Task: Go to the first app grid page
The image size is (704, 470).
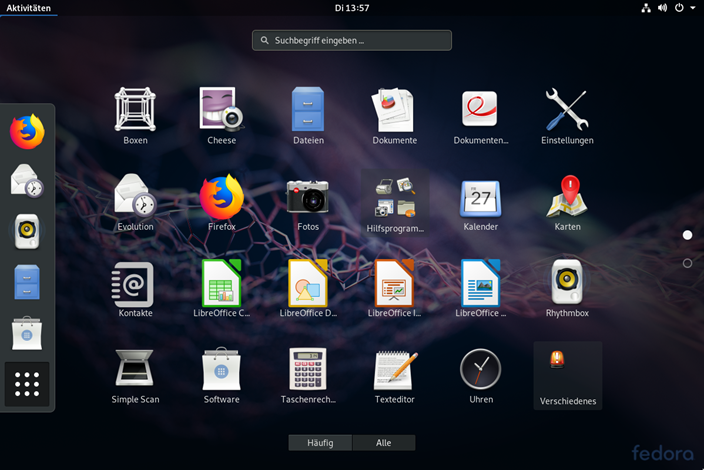Action: click(687, 235)
